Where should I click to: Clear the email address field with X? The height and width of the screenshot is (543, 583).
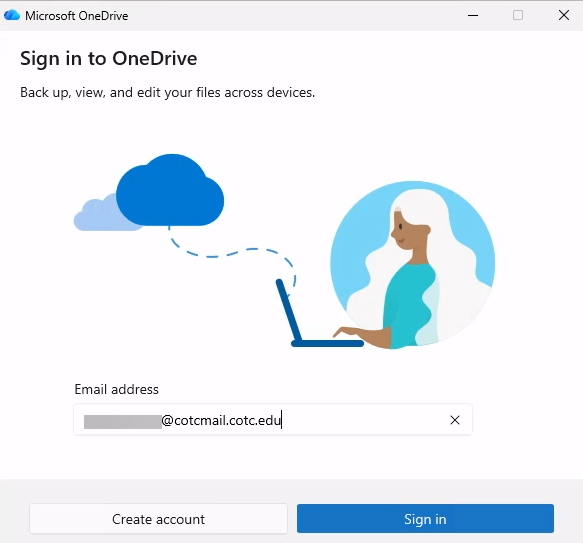[x=455, y=420]
